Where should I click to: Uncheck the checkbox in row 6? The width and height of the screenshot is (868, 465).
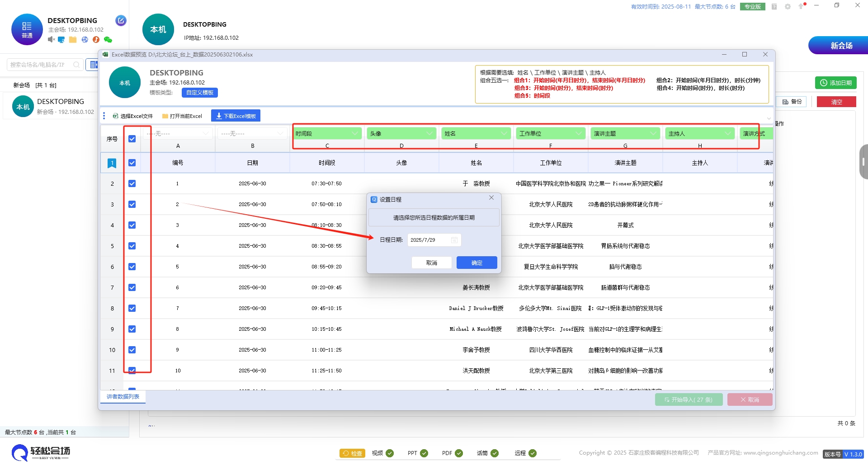132,267
